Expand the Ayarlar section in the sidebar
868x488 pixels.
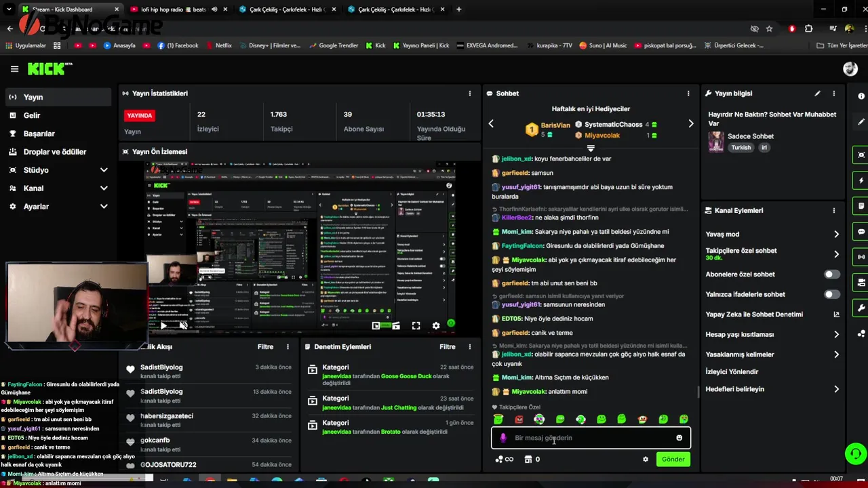click(x=58, y=207)
